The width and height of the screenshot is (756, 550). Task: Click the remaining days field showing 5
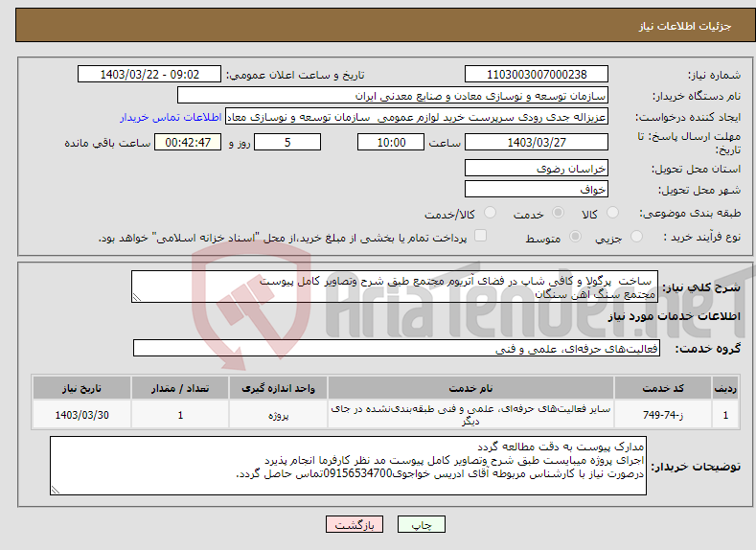click(287, 142)
